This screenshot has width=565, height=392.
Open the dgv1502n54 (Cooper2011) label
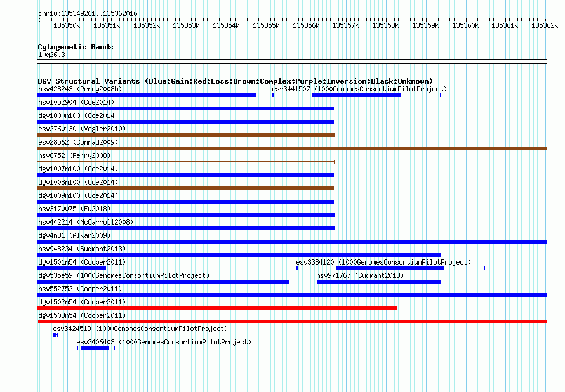point(82,302)
